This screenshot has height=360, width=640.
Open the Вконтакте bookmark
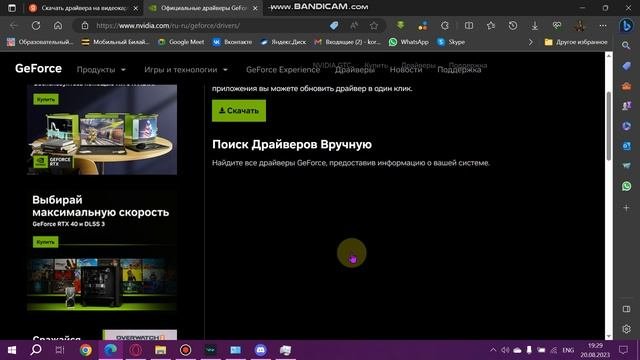[232, 42]
